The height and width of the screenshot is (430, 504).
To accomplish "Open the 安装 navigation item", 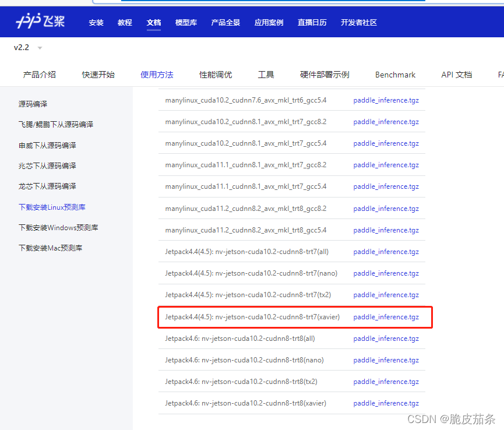I will click(96, 23).
